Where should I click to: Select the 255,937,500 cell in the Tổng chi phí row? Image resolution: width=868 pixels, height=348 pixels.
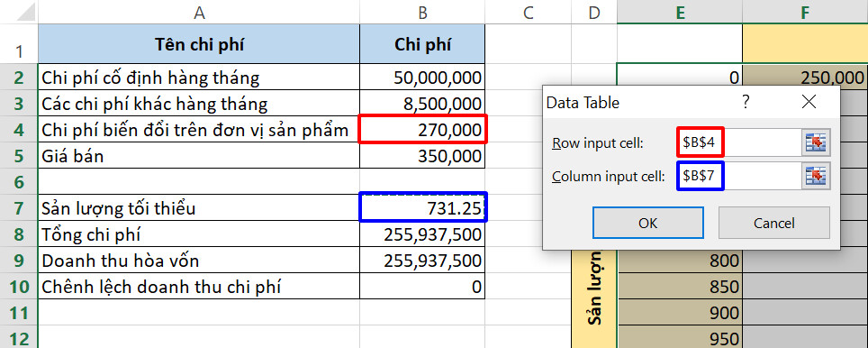(x=422, y=234)
